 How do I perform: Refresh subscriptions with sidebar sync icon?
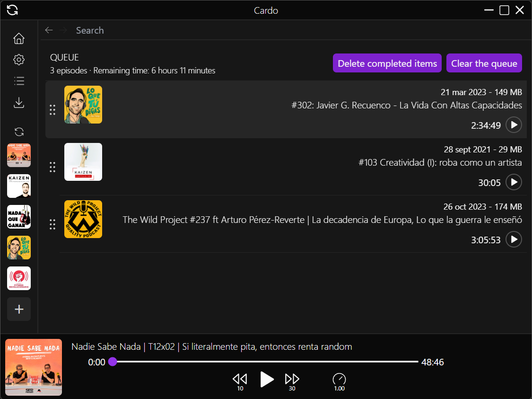pos(19,132)
